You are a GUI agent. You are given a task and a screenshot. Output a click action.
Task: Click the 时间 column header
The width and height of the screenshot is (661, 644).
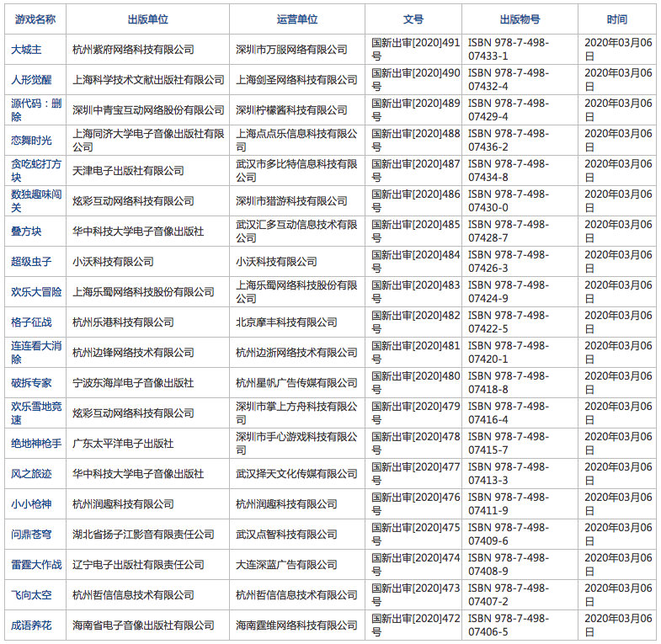(617, 19)
